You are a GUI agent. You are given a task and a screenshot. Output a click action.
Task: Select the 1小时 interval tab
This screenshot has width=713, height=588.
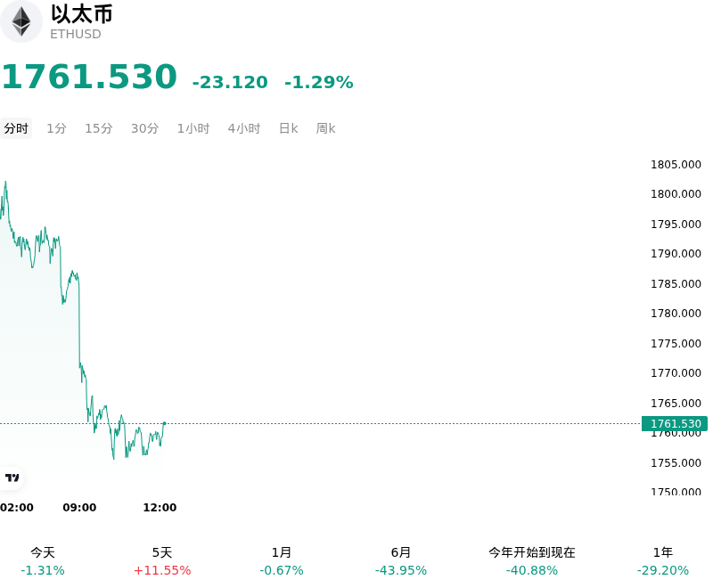193,128
